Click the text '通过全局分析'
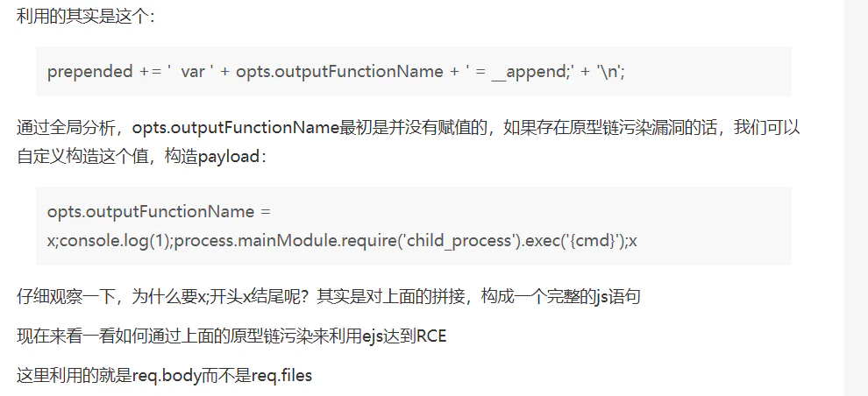 tap(67, 128)
